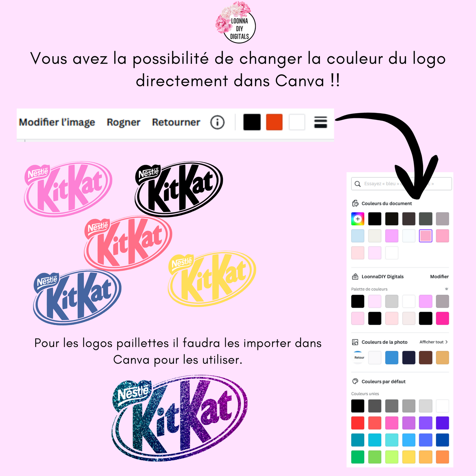The width and height of the screenshot is (476, 476).
Task: Click the Couleurs de la photo icon
Action: click(355, 342)
